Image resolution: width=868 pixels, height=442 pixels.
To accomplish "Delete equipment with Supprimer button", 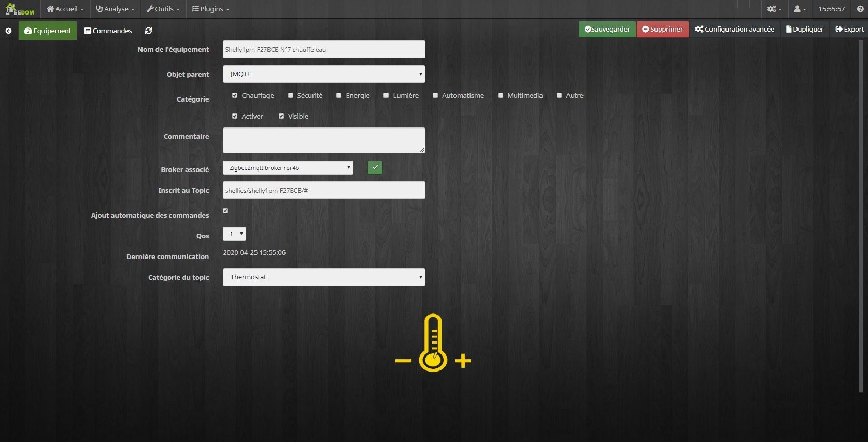I will 663,29.
